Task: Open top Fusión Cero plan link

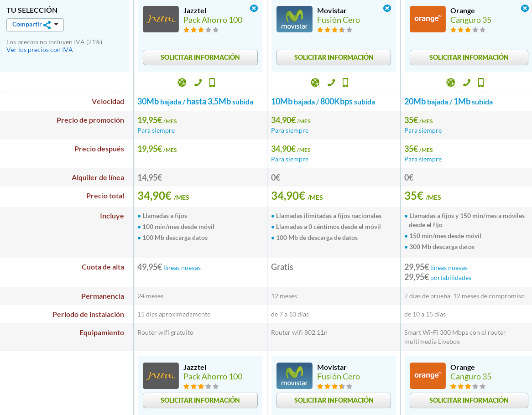Action: (x=338, y=20)
